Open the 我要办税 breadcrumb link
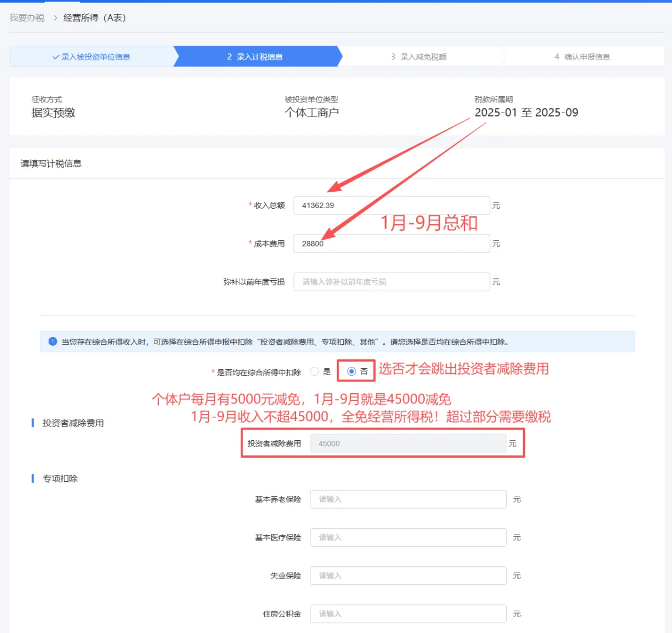The width and height of the screenshot is (672, 633). [x=26, y=18]
